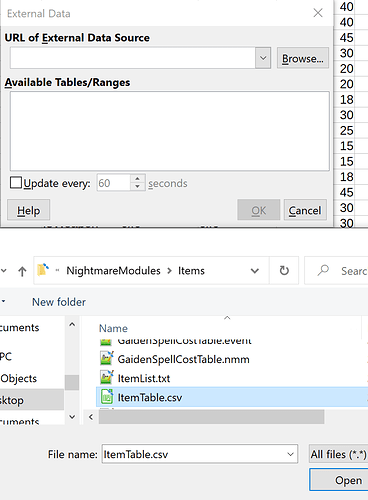The image size is (368, 500).
Task: Enable the Update every checkbox
Action: point(16,183)
